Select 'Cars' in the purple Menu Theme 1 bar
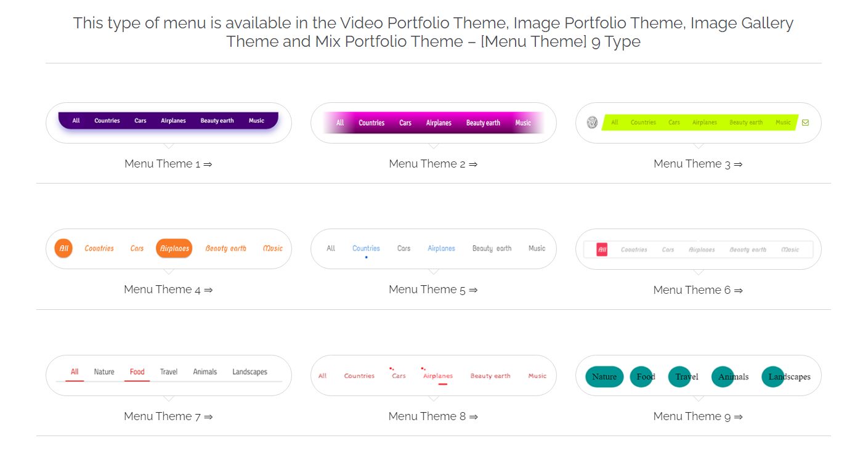 pos(140,121)
